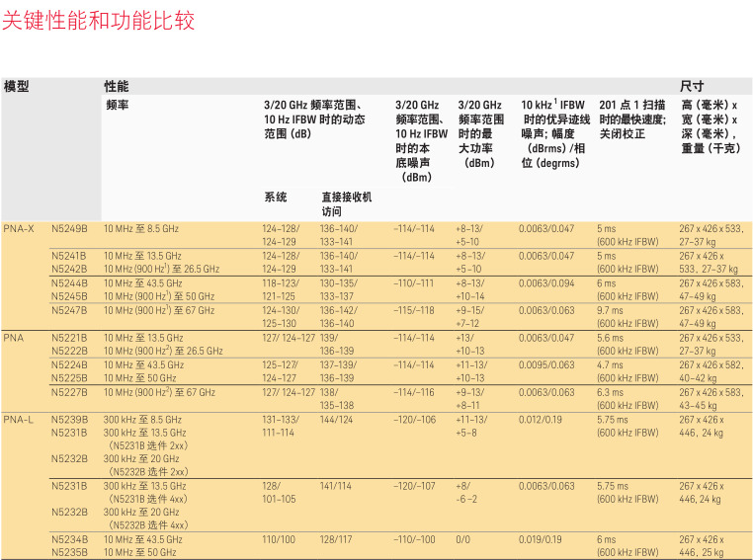Click sweep speed 6.3 ms
Screen dimensions: 753x560
tap(610, 392)
